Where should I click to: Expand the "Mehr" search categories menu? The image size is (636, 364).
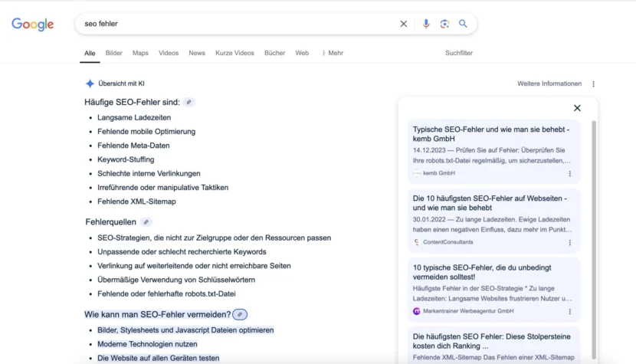(333, 53)
